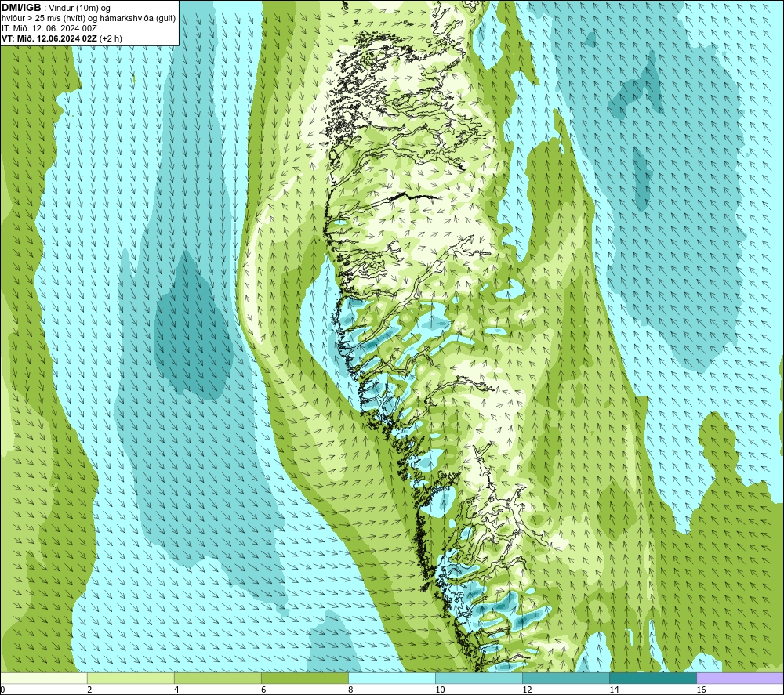Click the legend scale label "2"
The image size is (784, 695).
click(89, 690)
